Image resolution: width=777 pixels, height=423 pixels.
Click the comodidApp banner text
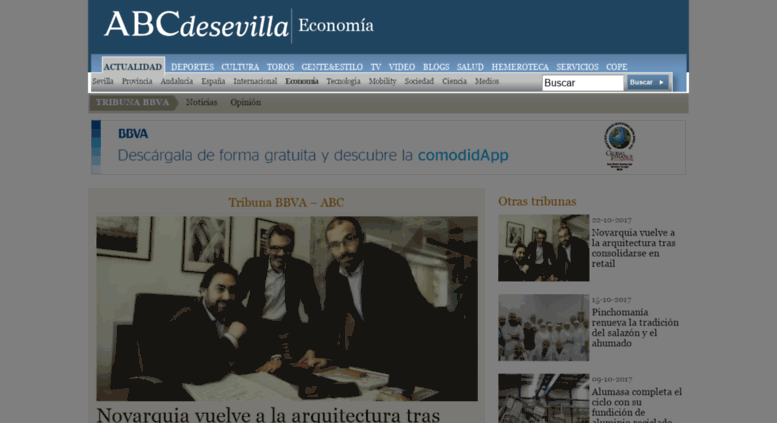[x=463, y=156]
